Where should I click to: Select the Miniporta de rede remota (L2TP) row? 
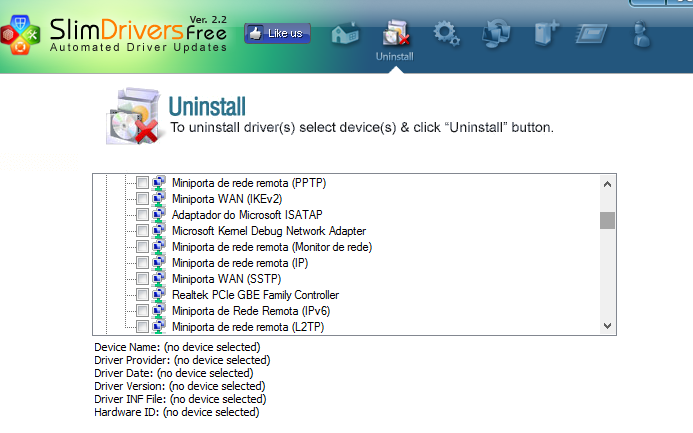248,327
